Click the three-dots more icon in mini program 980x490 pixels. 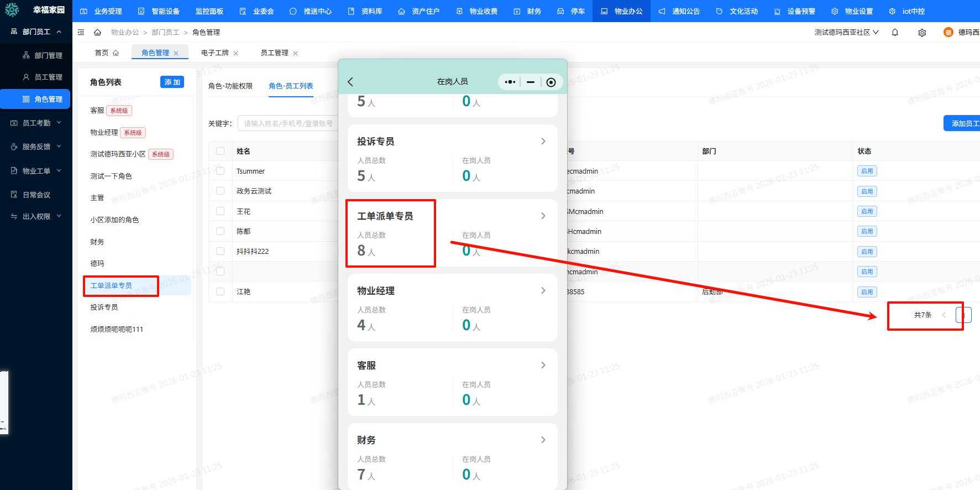pos(510,82)
